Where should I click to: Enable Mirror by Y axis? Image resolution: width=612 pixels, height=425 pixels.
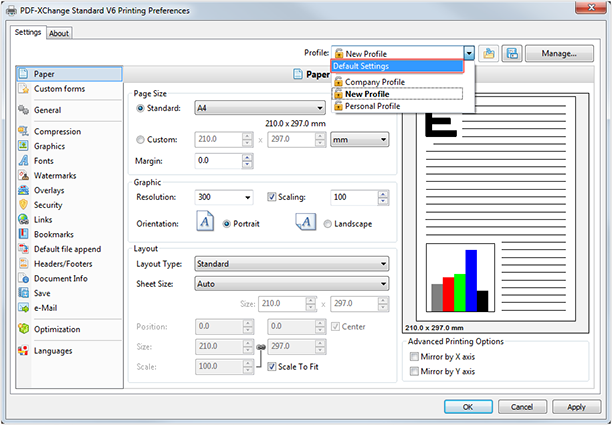pyautogui.click(x=414, y=371)
